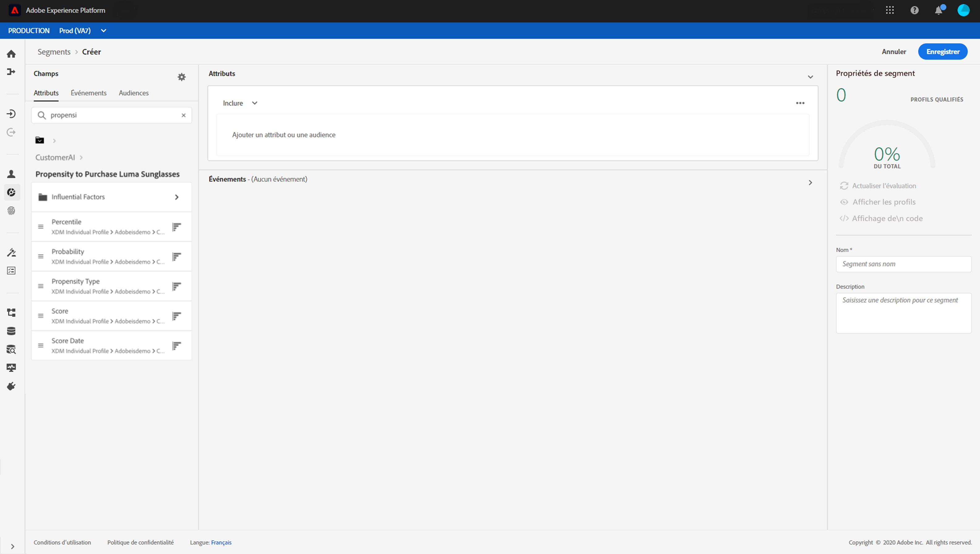Click the segment Nom input field
980x554 pixels.
(x=903, y=264)
